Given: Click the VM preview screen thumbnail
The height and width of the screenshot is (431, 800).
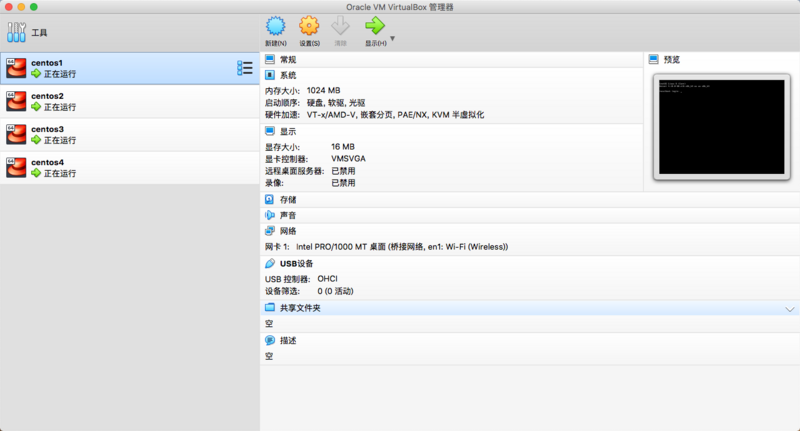Looking at the screenshot, I should 721,126.
